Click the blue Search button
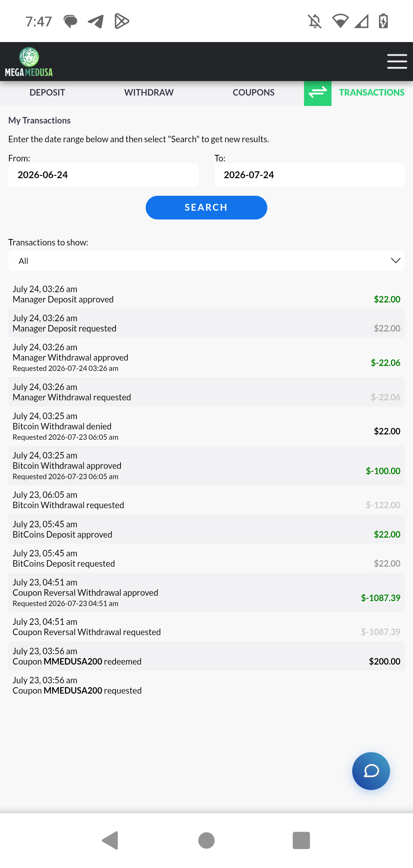 tap(206, 208)
